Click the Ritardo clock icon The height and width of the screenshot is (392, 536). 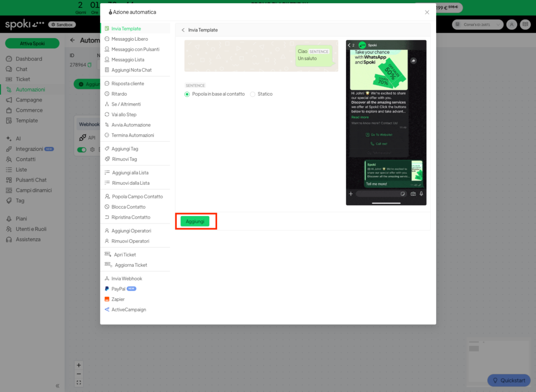pos(107,94)
